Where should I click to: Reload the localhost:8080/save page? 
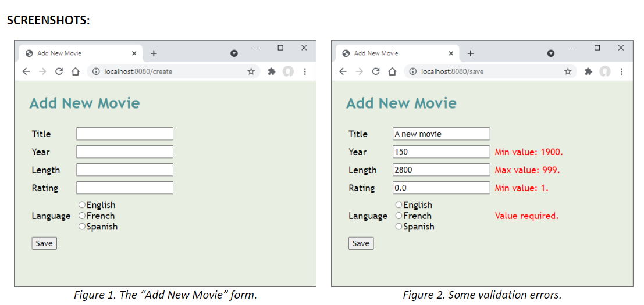click(x=375, y=71)
